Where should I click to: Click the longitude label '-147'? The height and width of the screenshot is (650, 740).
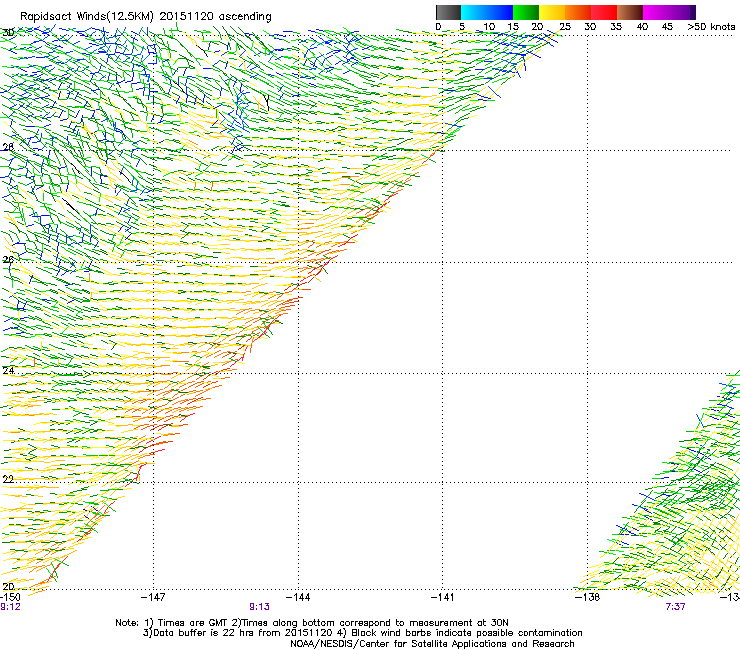coord(153,597)
